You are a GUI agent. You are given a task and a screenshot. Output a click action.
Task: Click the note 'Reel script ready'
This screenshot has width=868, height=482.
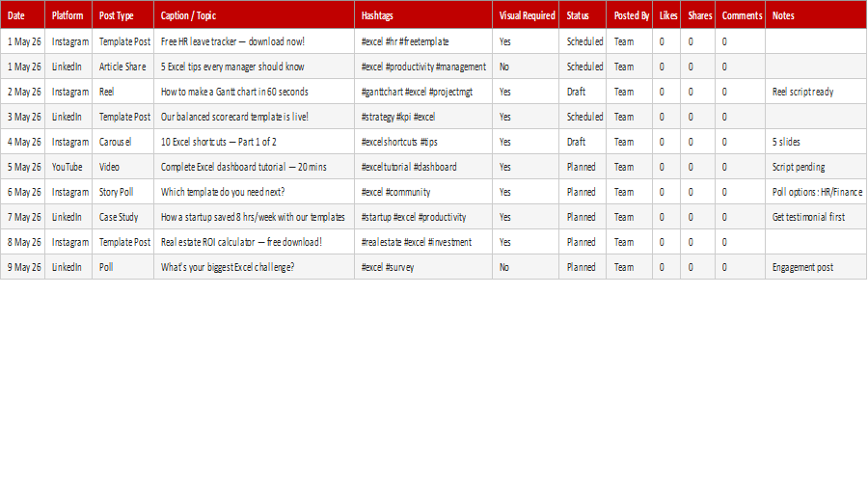pos(816,92)
